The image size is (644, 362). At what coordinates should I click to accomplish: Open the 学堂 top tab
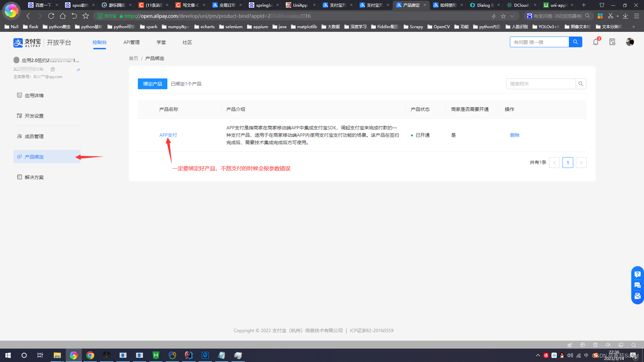pos(161,42)
